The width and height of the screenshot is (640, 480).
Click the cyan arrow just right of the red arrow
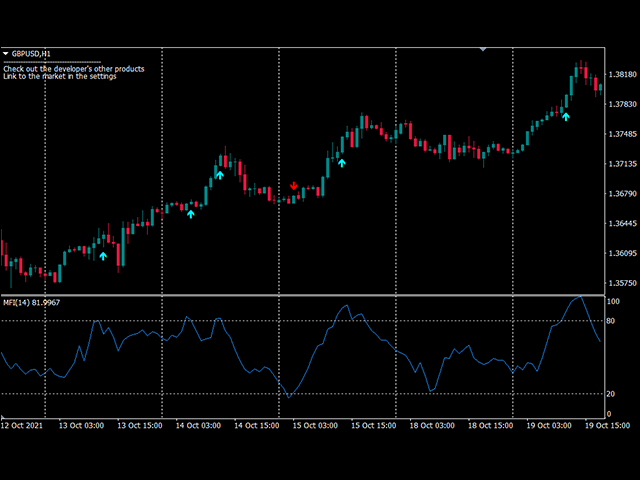point(341,162)
